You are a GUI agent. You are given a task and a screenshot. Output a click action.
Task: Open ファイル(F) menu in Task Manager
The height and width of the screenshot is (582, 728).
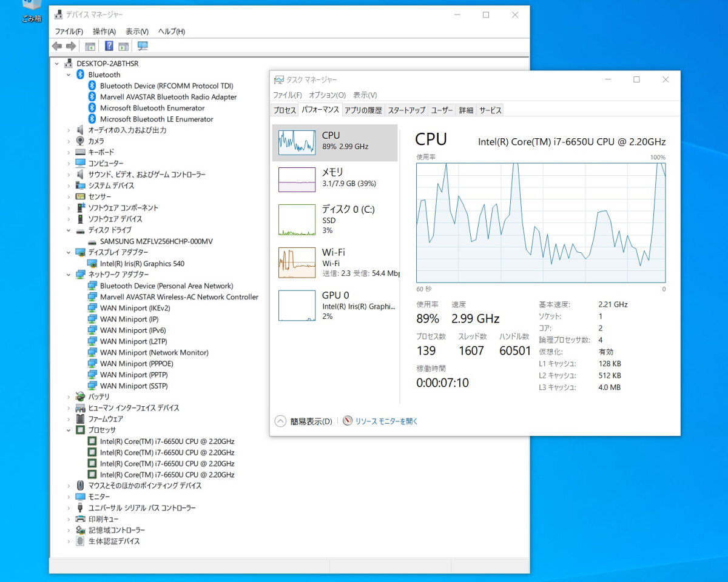tap(287, 95)
